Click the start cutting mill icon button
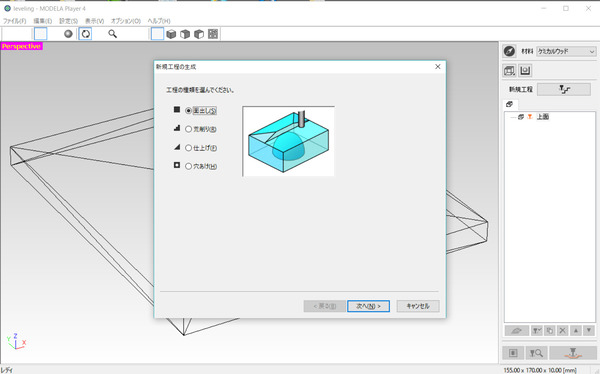600x374 pixels. pos(572,353)
